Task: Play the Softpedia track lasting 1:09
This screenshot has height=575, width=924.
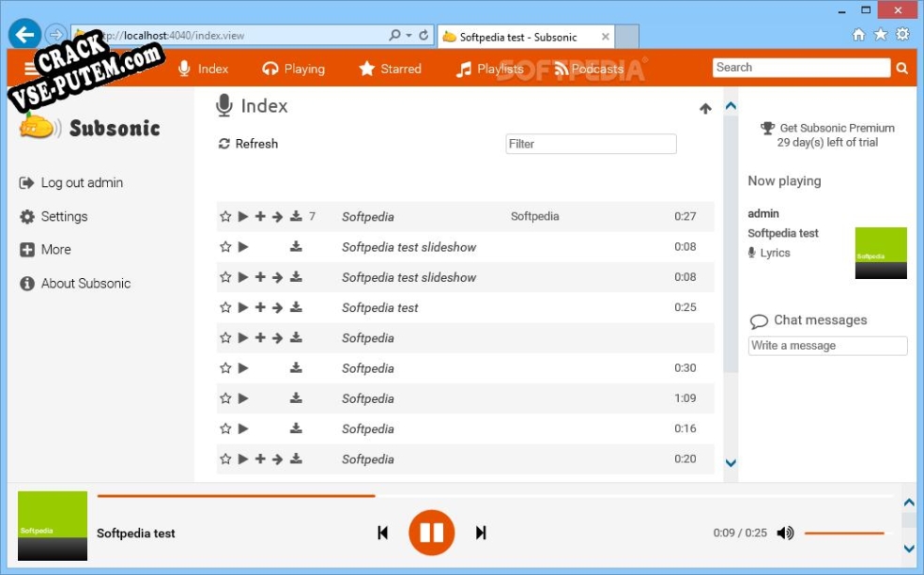Action: pyautogui.click(x=243, y=398)
